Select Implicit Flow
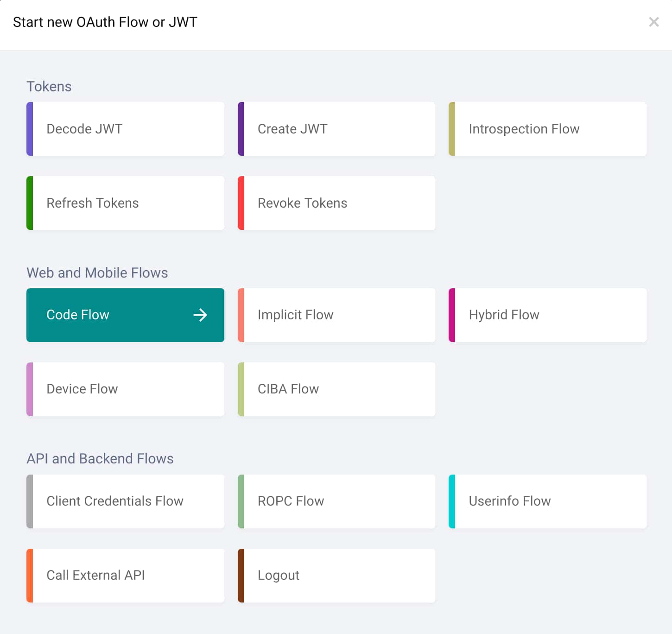The image size is (672, 634). click(336, 315)
